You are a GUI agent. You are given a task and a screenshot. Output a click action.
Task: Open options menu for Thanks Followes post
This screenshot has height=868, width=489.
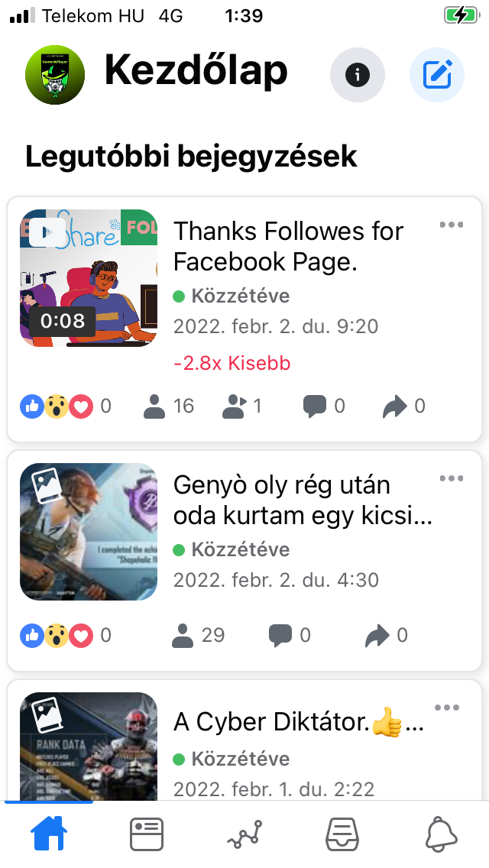click(452, 225)
